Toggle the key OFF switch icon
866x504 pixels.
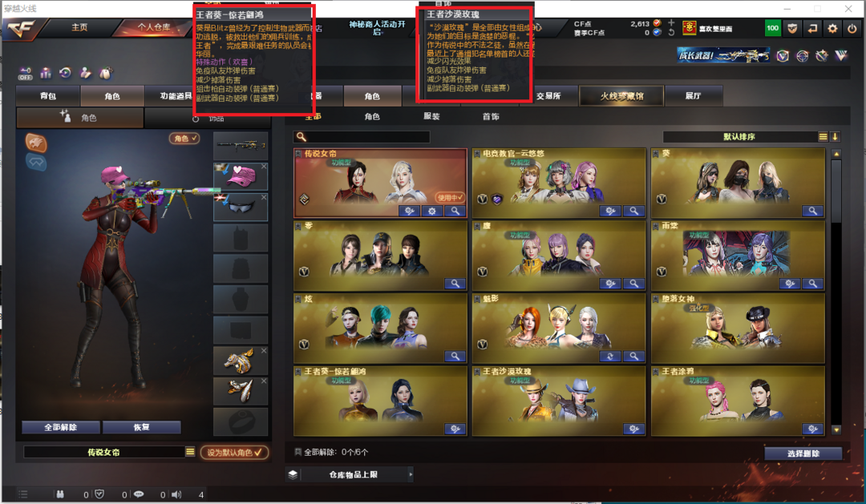point(25,74)
